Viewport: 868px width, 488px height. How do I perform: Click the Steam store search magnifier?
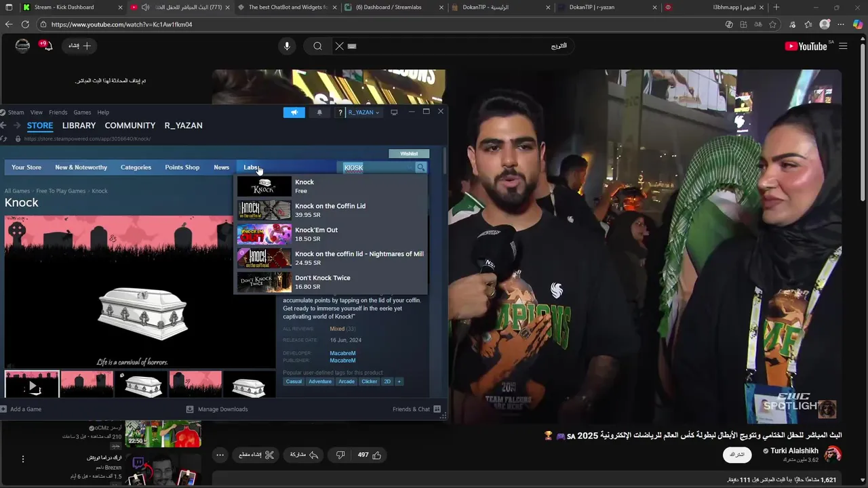click(421, 167)
